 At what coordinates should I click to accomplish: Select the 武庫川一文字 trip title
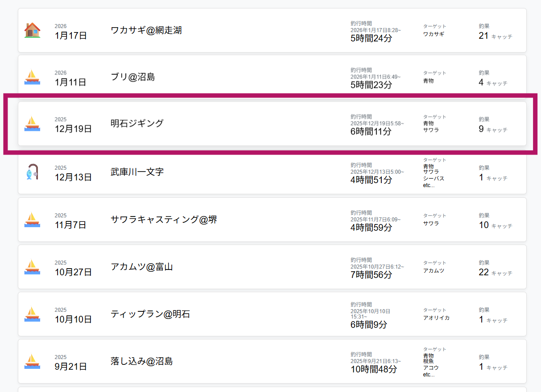[x=137, y=172]
